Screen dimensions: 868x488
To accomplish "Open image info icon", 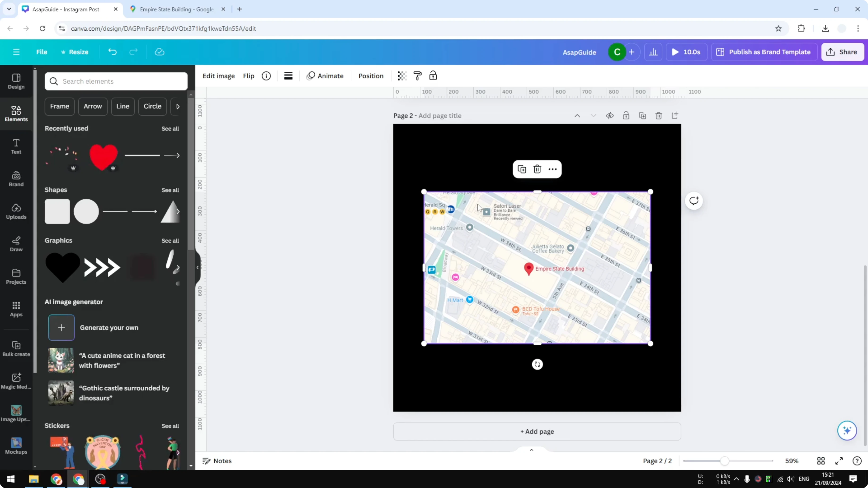I will point(266,76).
